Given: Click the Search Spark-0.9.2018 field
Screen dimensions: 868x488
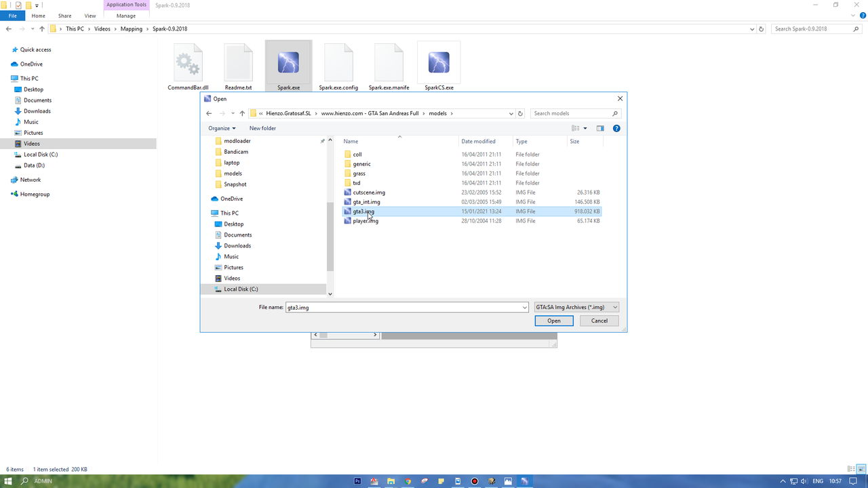Looking at the screenshot, I should click(816, 29).
